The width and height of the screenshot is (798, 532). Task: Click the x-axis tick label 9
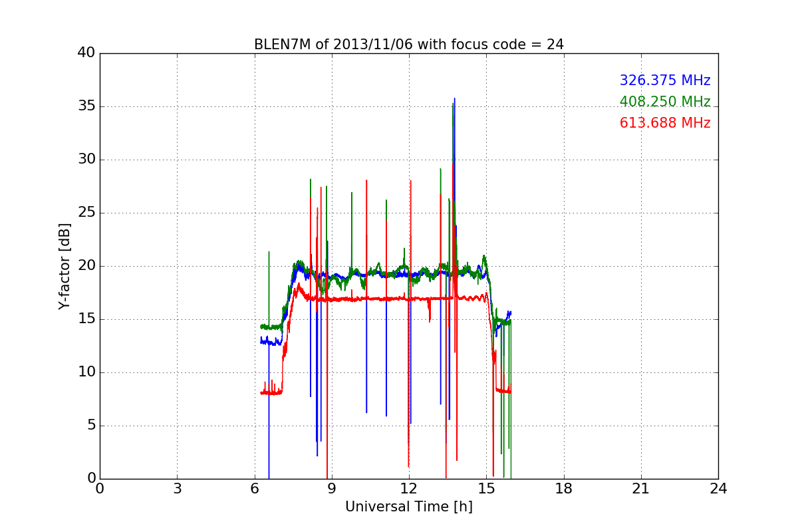[x=332, y=489]
